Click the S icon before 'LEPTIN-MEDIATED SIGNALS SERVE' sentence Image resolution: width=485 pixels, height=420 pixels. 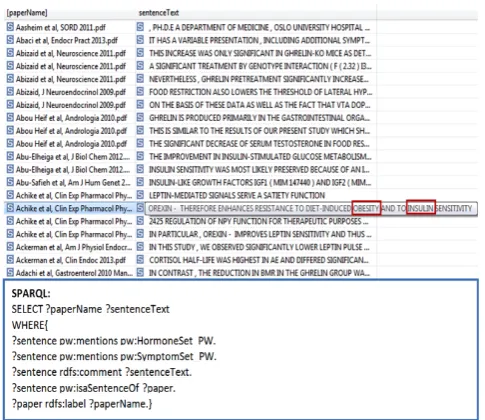[x=140, y=195]
